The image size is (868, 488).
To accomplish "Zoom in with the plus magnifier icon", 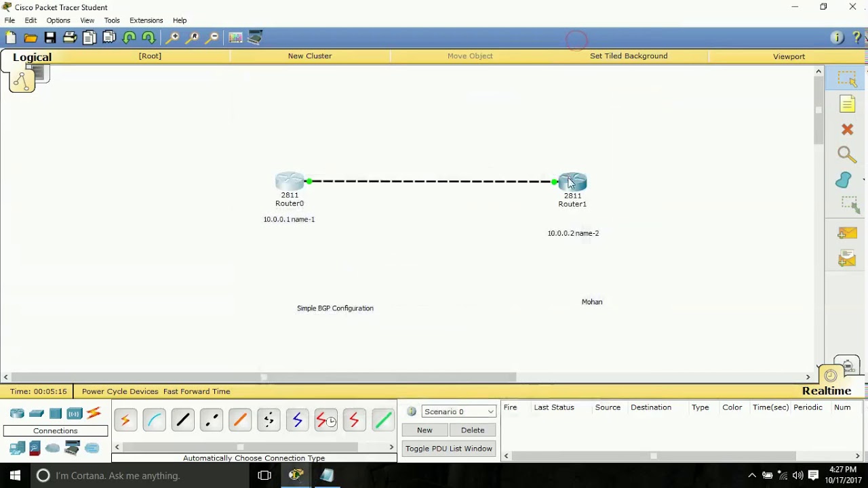I will [x=173, y=38].
